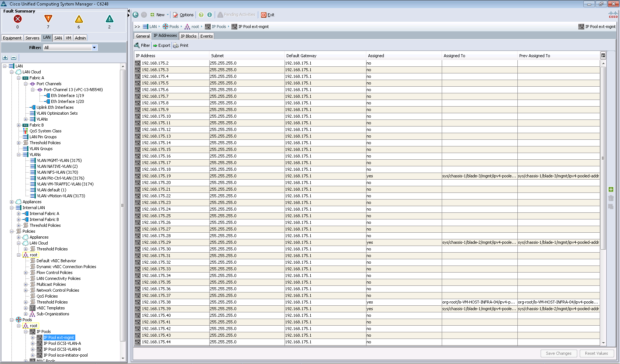This screenshot has height=364, width=620.
Task: Click the About info icon
Action: click(210, 15)
